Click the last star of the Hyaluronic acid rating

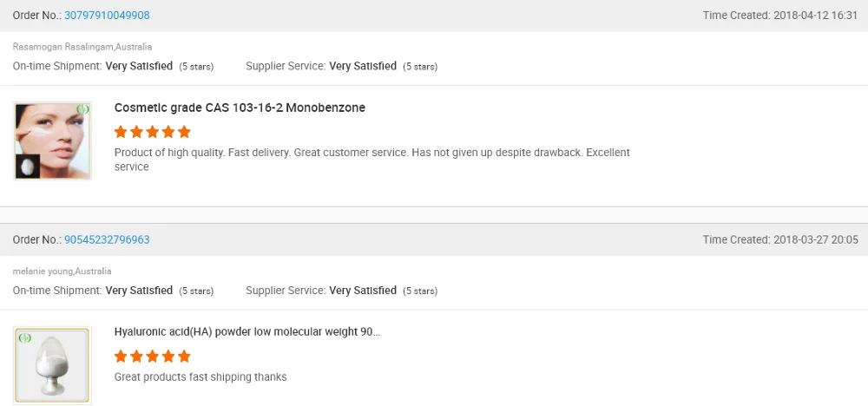[x=184, y=357]
